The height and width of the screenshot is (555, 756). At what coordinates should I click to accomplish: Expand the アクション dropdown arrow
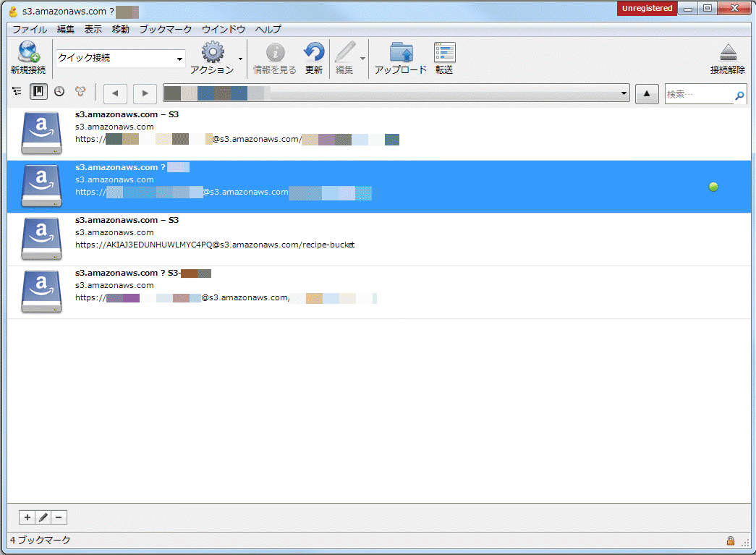point(241,59)
